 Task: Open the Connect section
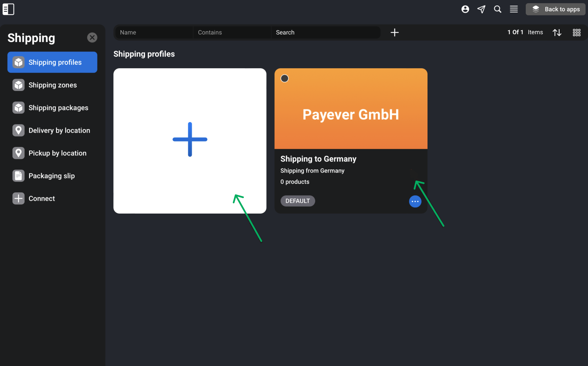click(52, 198)
